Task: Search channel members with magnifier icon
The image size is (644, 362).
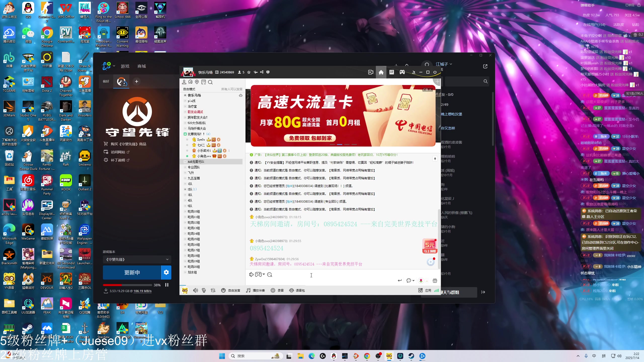Action: [x=210, y=82]
